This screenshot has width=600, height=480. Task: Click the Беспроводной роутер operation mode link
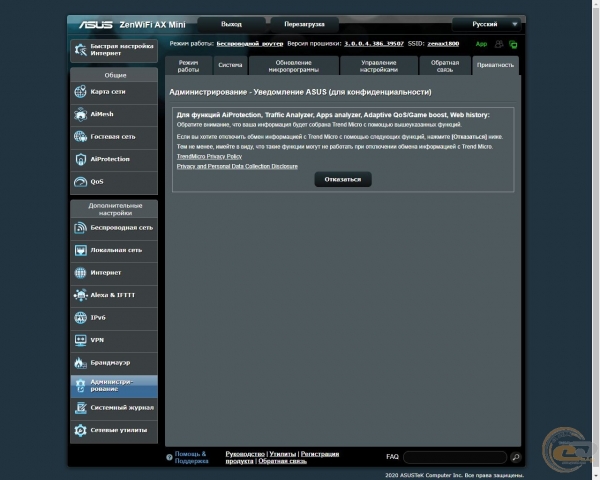pos(250,44)
